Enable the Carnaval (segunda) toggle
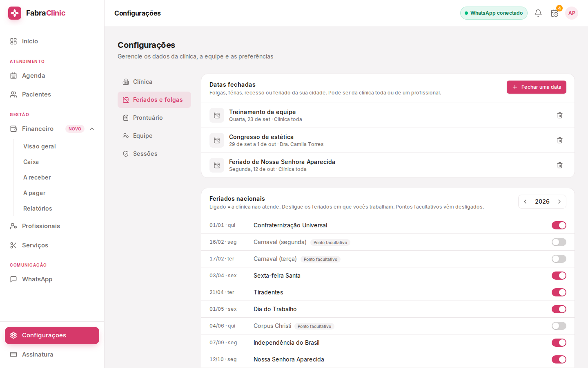This screenshot has height=368, width=588. (x=559, y=242)
